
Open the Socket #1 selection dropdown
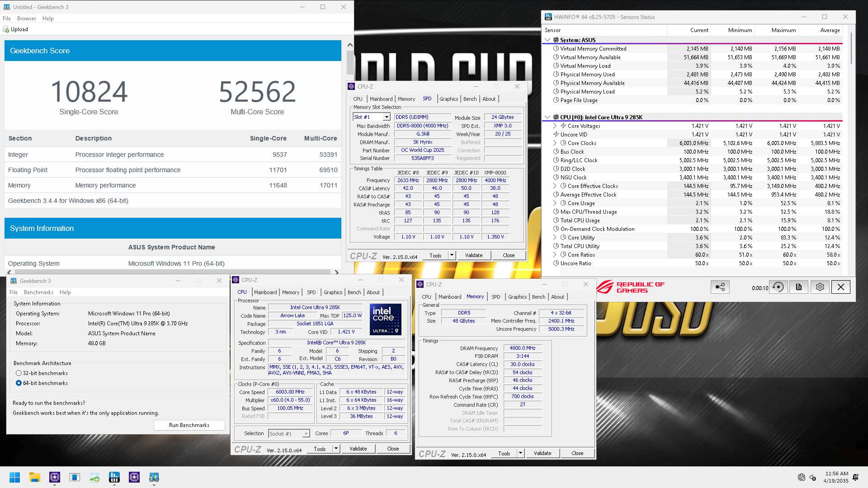pyautogui.click(x=306, y=434)
